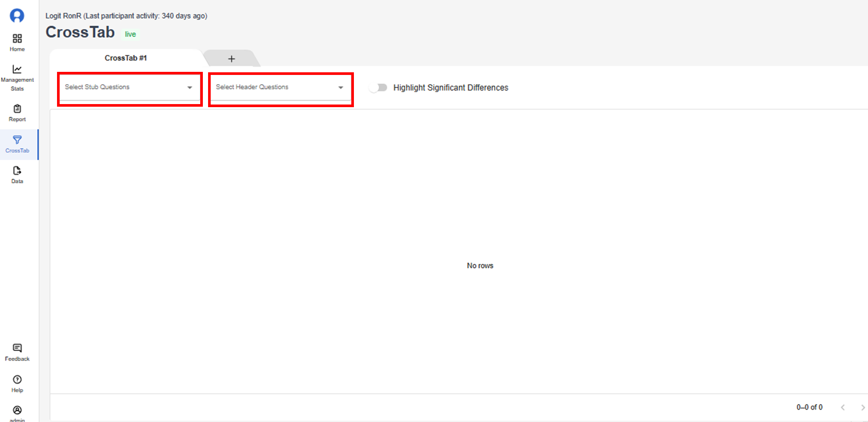Open the Data export icon

[x=17, y=171]
